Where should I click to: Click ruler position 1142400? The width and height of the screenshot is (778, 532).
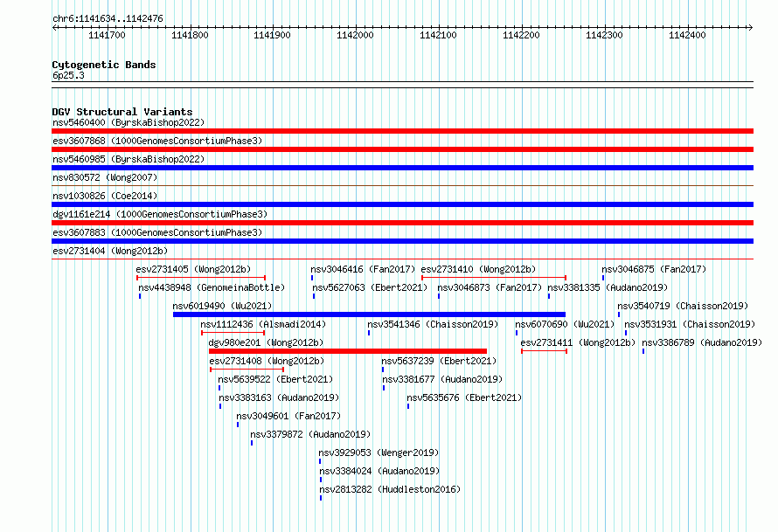pos(687,35)
